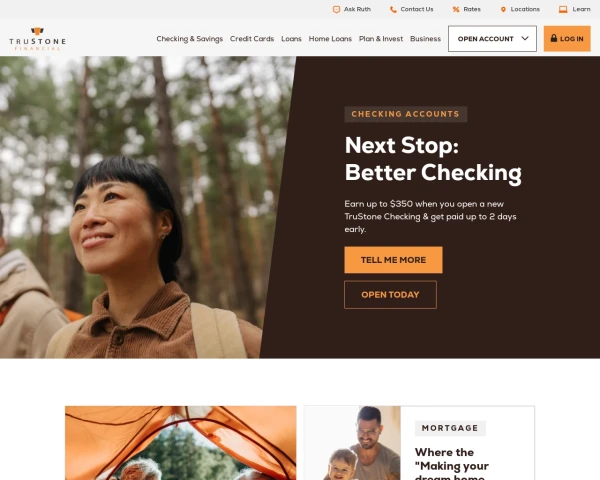Click the Locations pin icon
This screenshot has width=600, height=480.
[503, 10]
